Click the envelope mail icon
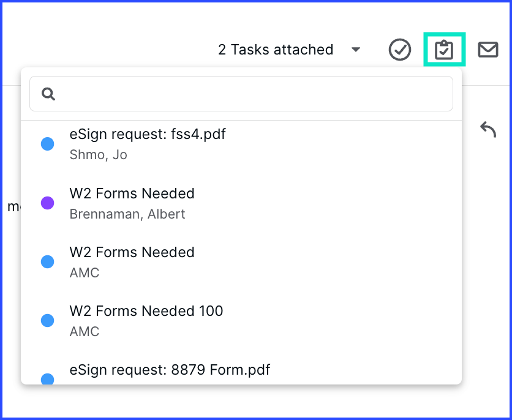 click(x=488, y=50)
